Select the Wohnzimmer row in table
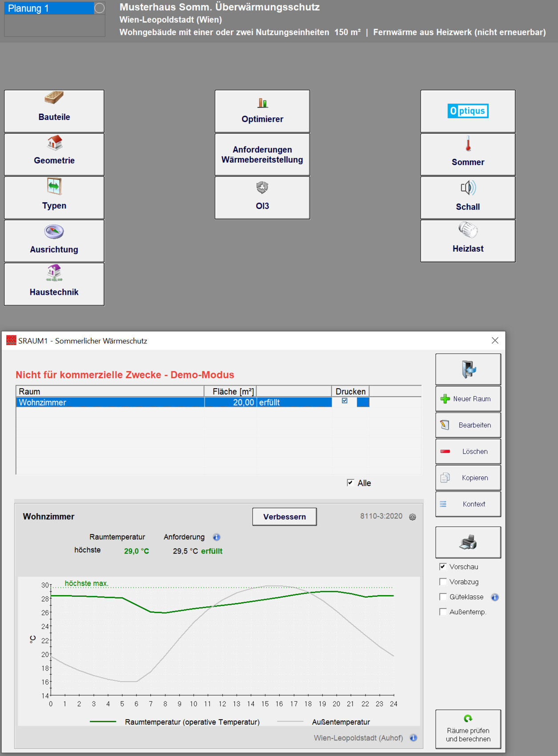Screen dimensions: 558x756 [x=110, y=402]
